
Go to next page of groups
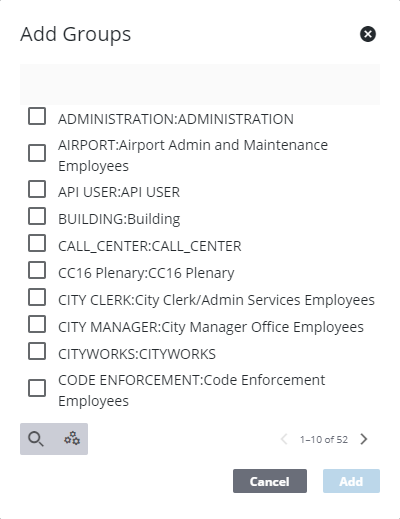[364, 439]
